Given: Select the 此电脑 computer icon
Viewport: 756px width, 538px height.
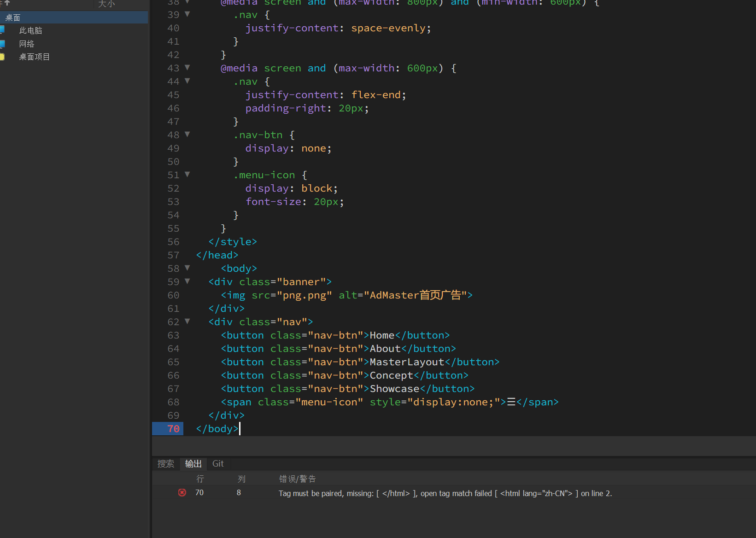Looking at the screenshot, I should pos(2,30).
